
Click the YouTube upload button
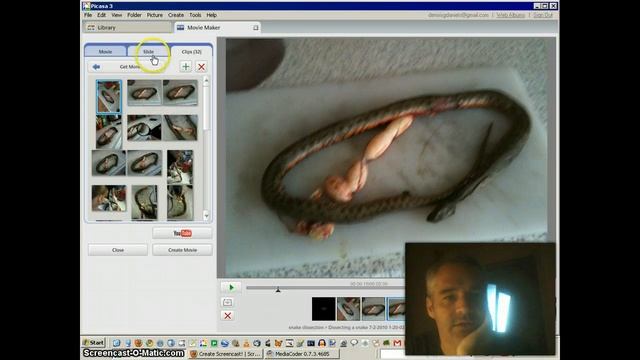click(182, 233)
